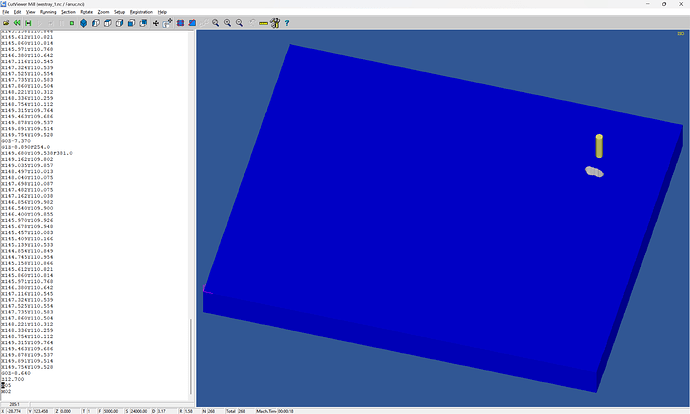This screenshot has height=414, width=690.
Task: Click the red-blue section view icon
Action: point(180,23)
